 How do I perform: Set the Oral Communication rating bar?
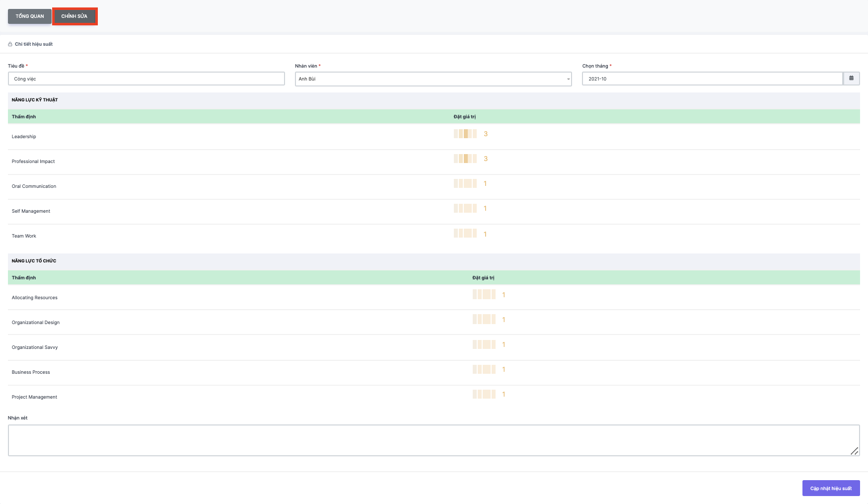tap(465, 183)
